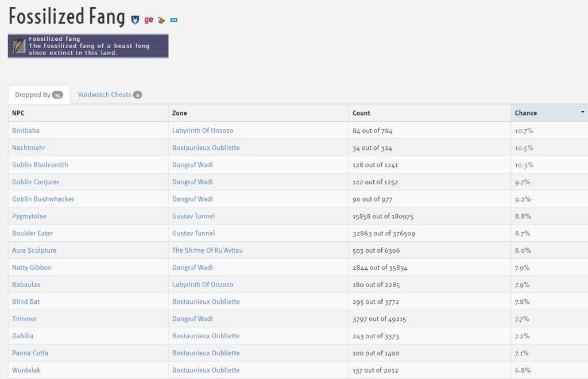The height and width of the screenshot is (379, 588).
Task: Switch to the Voidwatch Chests tab
Action: point(110,95)
